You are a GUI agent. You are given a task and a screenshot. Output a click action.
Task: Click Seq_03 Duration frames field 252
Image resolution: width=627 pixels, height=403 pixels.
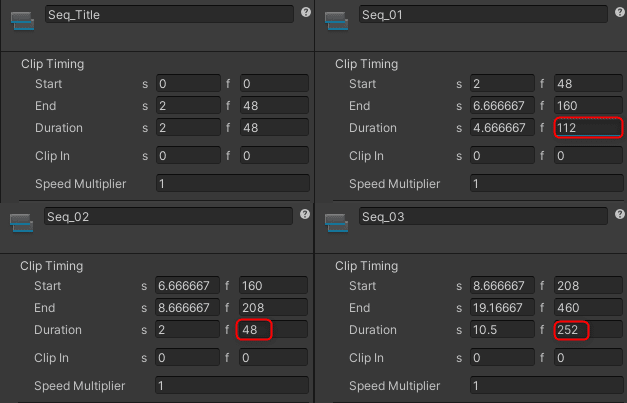[588, 329]
